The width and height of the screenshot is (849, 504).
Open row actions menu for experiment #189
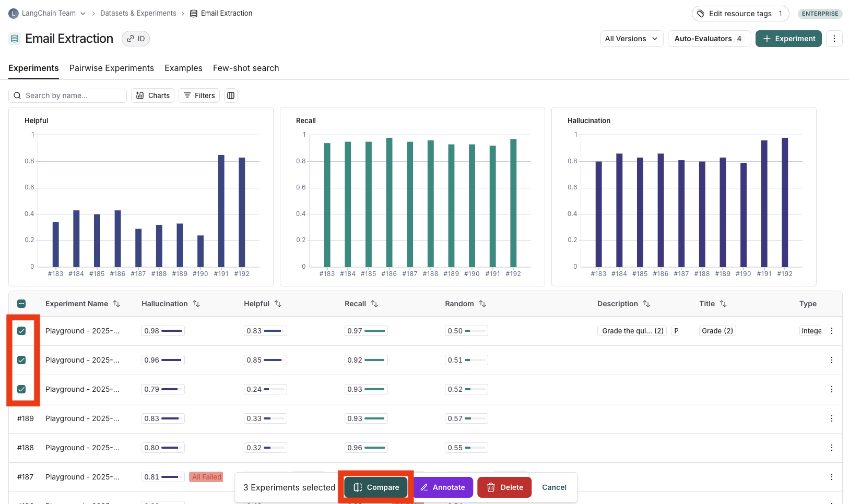[832, 418]
